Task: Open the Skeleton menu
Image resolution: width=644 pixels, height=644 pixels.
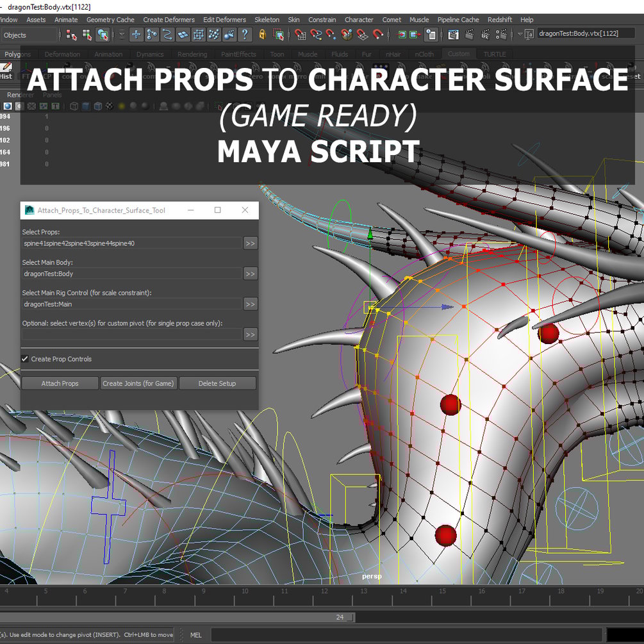Action: [267, 20]
